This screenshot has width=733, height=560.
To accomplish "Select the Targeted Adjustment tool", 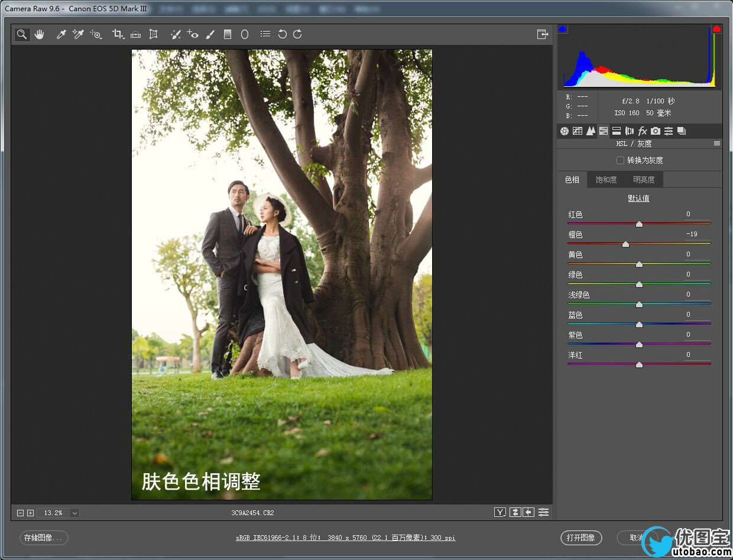I will point(96,34).
